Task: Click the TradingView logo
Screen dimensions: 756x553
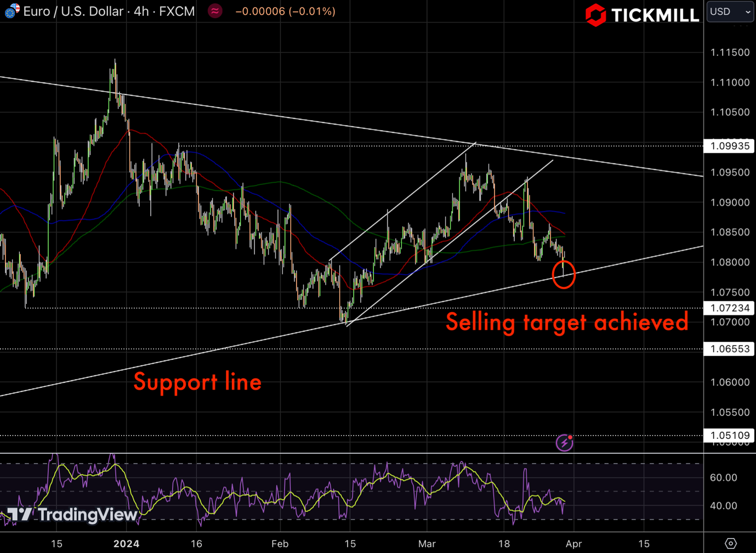Action: click(x=72, y=514)
